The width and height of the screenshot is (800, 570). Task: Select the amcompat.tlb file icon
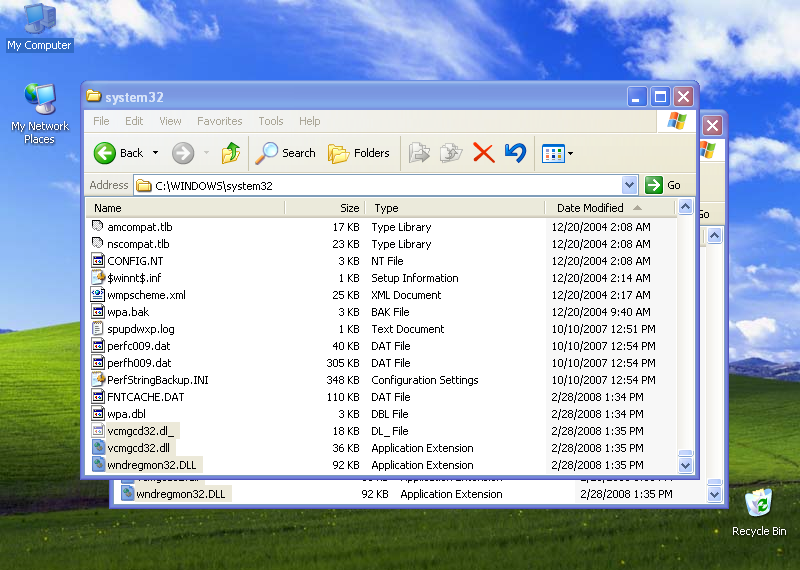tap(97, 226)
